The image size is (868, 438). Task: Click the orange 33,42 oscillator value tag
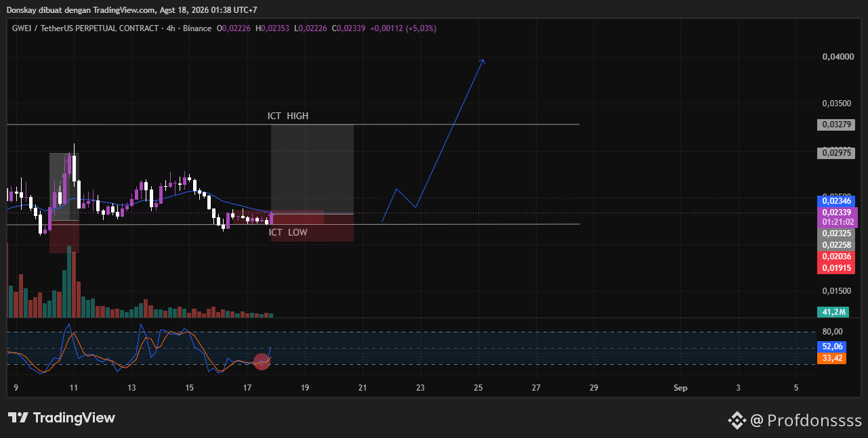pyautogui.click(x=832, y=358)
